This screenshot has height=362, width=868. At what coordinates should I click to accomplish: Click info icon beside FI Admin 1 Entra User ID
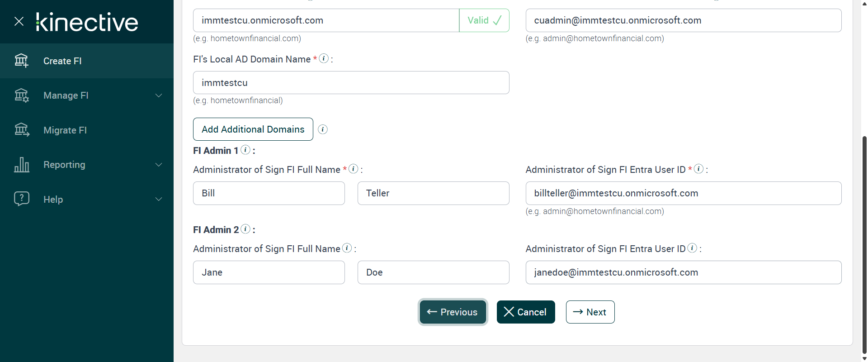point(698,169)
